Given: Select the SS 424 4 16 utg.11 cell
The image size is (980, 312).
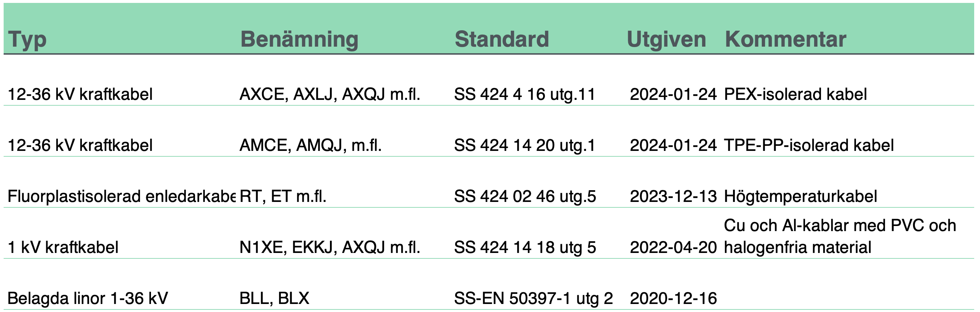Looking at the screenshot, I should point(524,94).
